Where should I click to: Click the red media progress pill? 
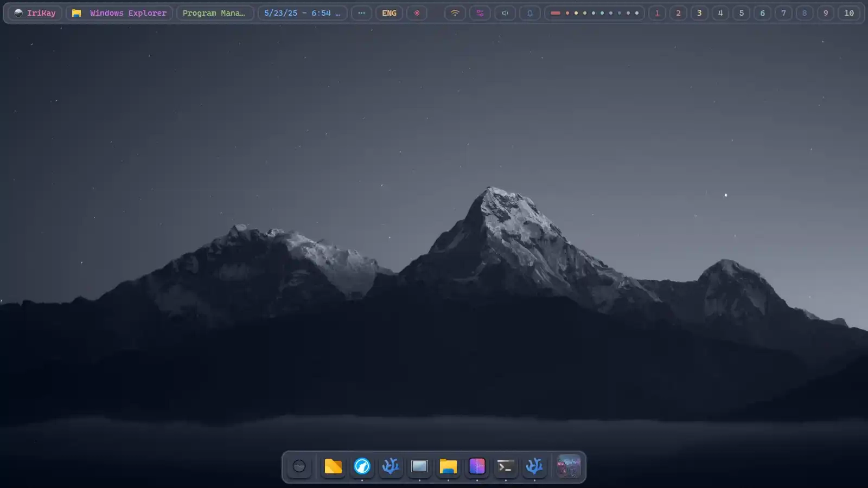tap(557, 12)
